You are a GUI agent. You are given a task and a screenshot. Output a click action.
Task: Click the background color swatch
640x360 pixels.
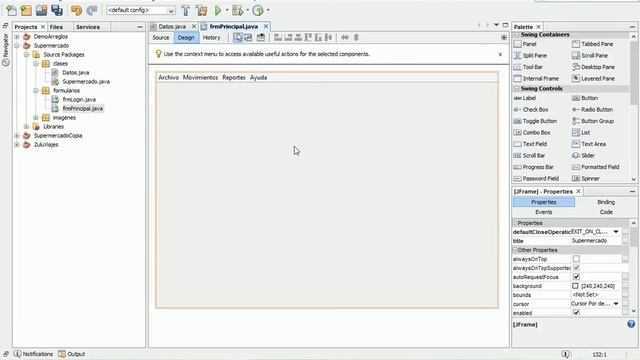(x=575, y=286)
